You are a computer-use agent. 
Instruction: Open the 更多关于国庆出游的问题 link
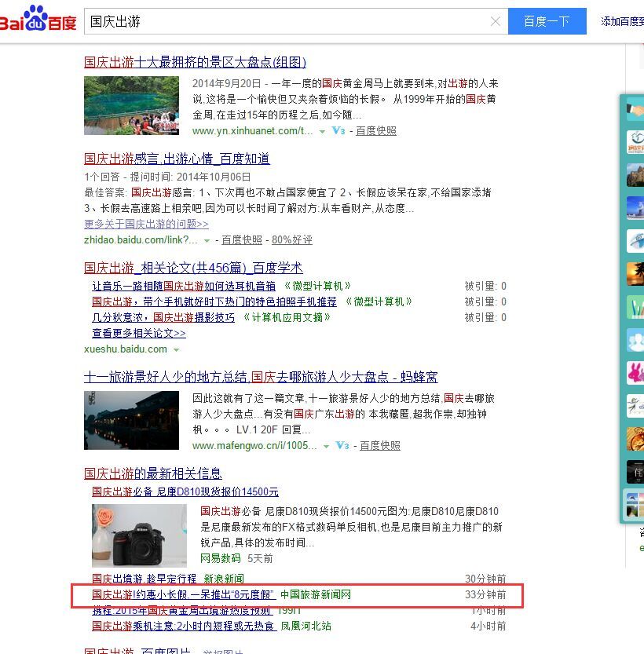[146, 224]
